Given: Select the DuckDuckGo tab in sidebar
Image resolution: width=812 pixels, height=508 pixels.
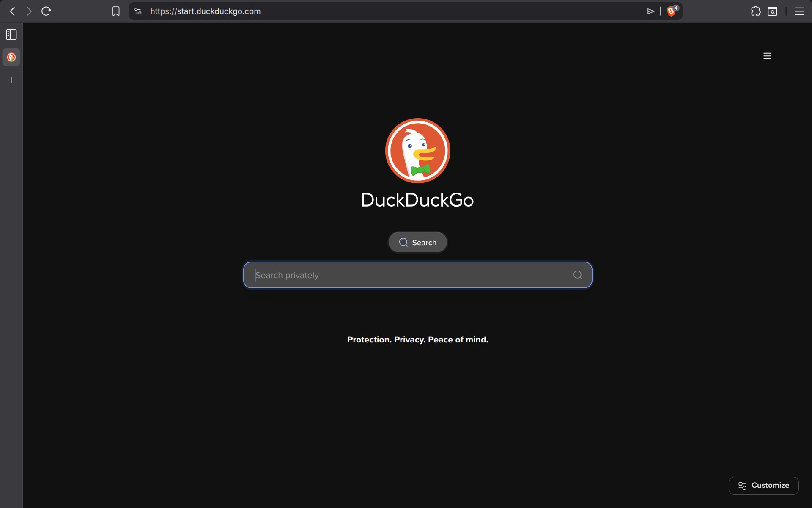Looking at the screenshot, I should tap(11, 57).
